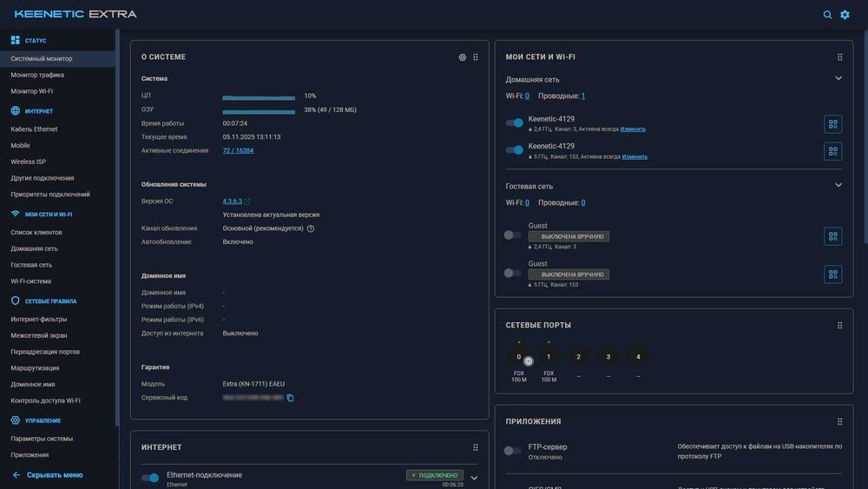This screenshot has height=489, width=868.
Task: Click Изменить link for 2,4 ГГц network
Action: (633, 129)
